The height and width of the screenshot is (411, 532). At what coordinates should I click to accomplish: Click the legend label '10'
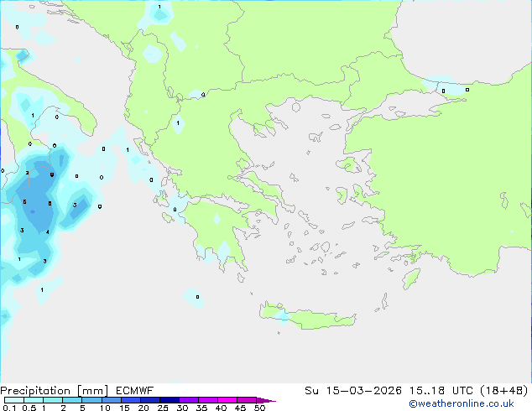point(105,408)
